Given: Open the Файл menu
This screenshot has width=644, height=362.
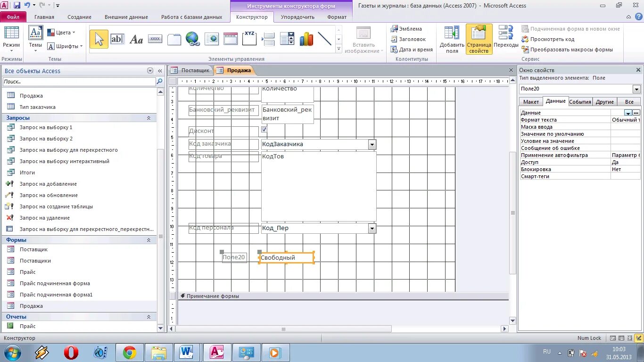Looking at the screenshot, I should click(x=13, y=17).
